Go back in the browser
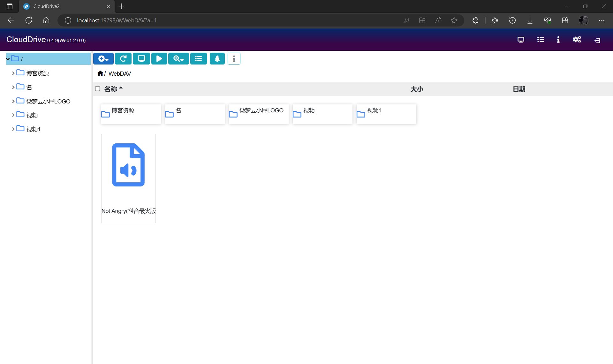 pyautogui.click(x=11, y=20)
